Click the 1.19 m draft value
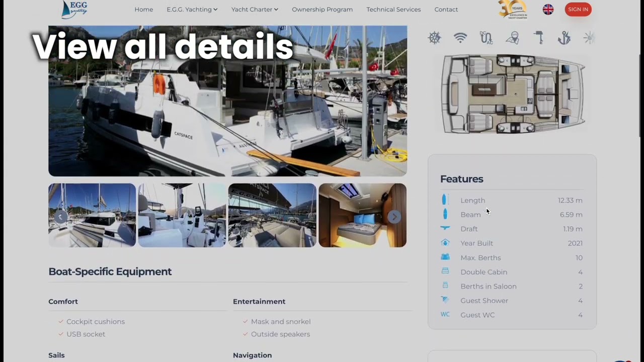The image size is (644, 362). point(573,229)
